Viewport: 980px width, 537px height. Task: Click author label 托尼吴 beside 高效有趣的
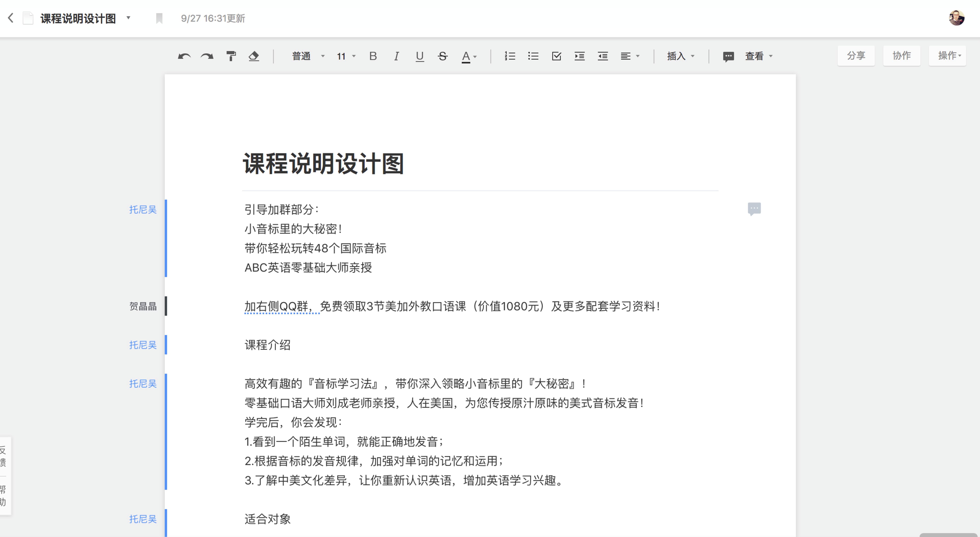(x=143, y=384)
